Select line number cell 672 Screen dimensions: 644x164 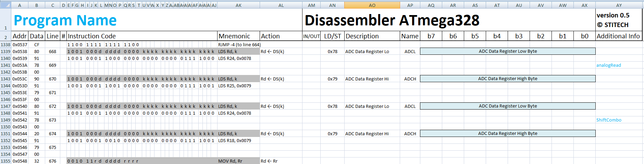click(x=52, y=106)
